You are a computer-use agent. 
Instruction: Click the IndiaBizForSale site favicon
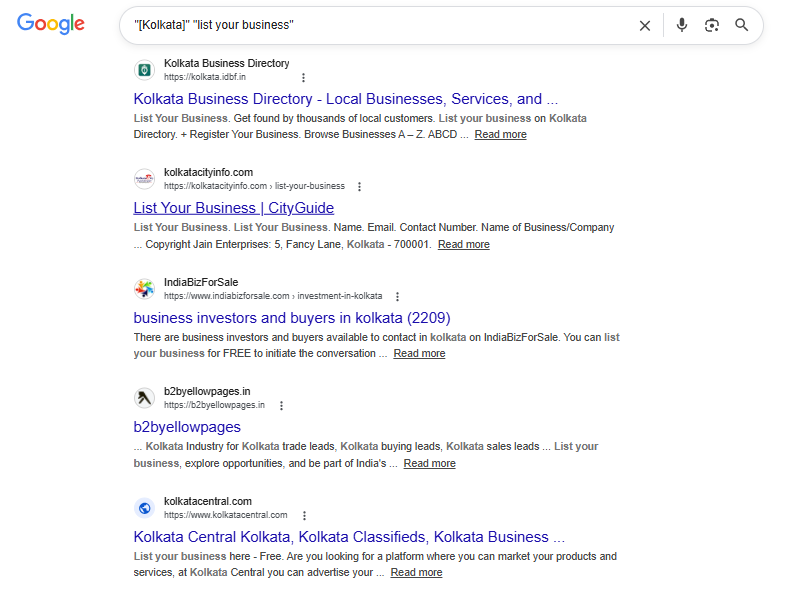click(x=145, y=289)
